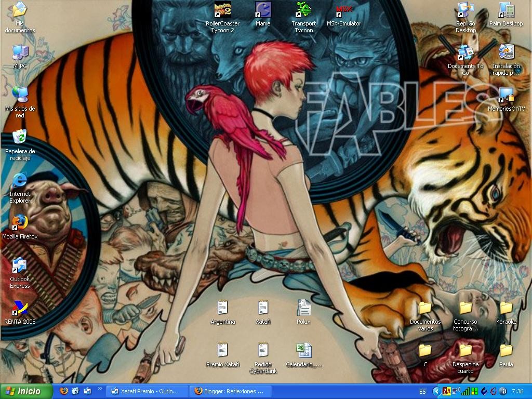
Task: Select the Argentina text file
Action: 222,312
